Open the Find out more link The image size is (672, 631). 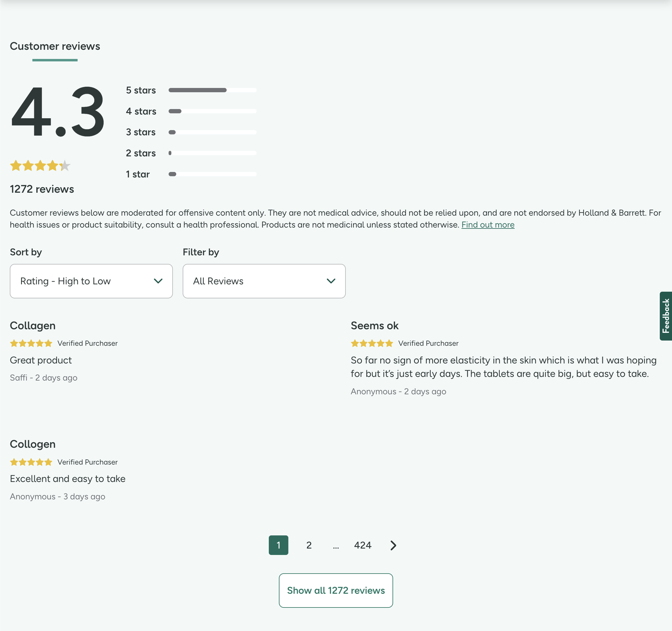point(488,224)
